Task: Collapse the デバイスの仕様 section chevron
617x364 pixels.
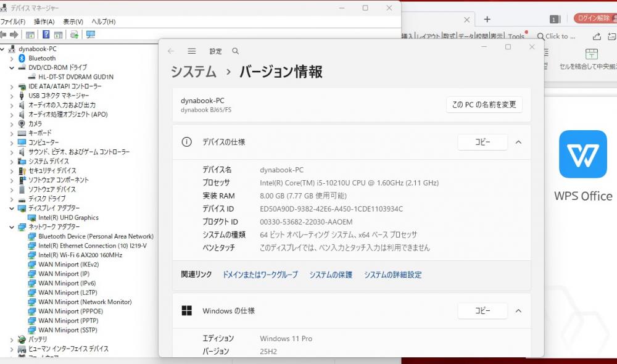Action: point(518,142)
